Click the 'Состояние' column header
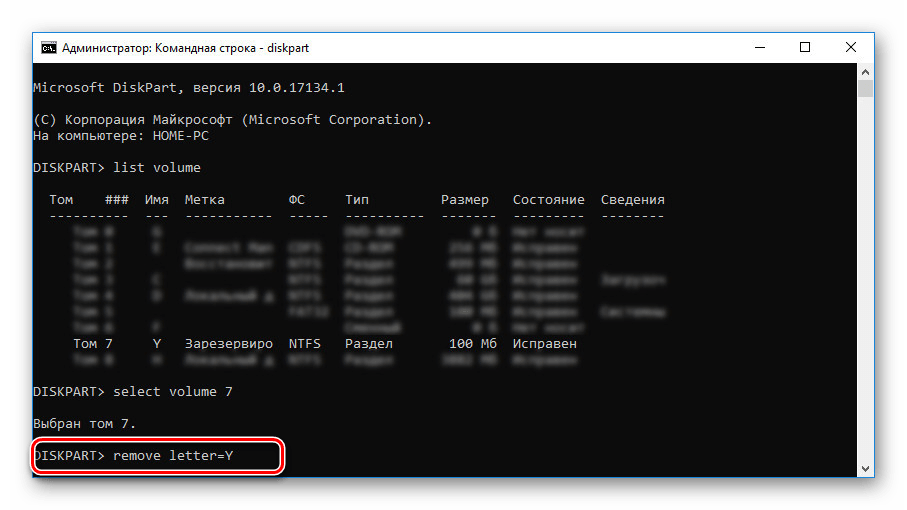This screenshot has width=907, height=510. coord(548,200)
